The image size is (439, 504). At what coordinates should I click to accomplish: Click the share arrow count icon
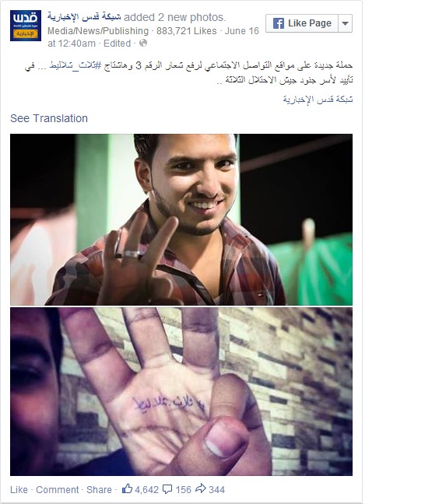tap(201, 488)
